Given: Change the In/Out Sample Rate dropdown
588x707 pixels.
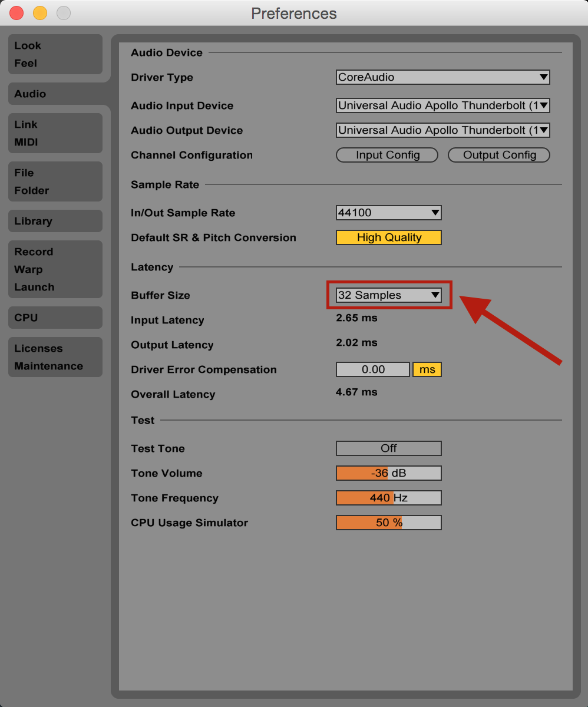Looking at the screenshot, I should pos(388,213).
